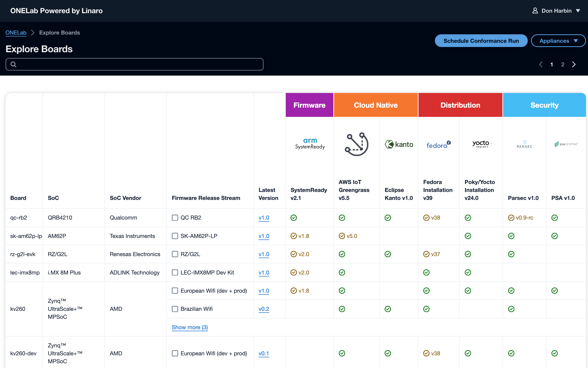Click the Fedora logo
588x368 pixels.
pos(439,145)
